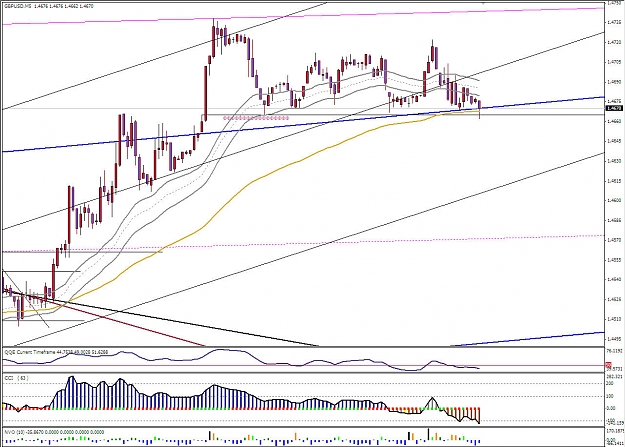Click the CCI 0.00 level axis label
Viewport: 625px width, 447px height.
pyautogui.click(x=611, y=408)
